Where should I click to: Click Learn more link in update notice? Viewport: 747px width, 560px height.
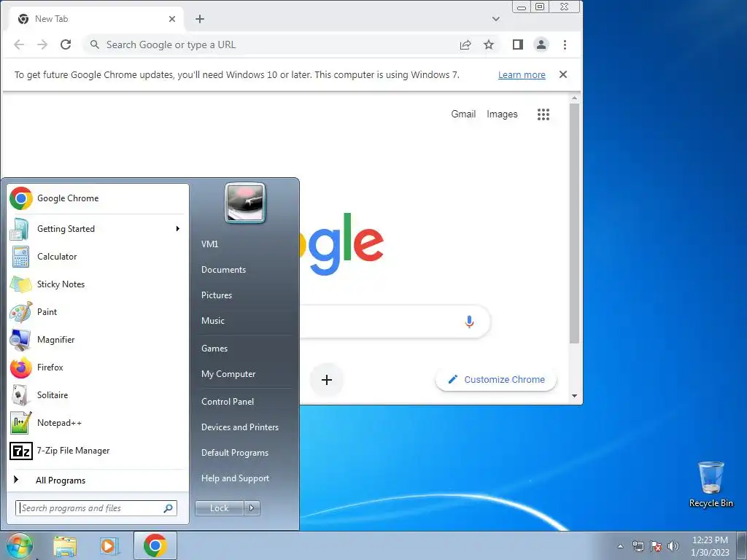point(522,75)
